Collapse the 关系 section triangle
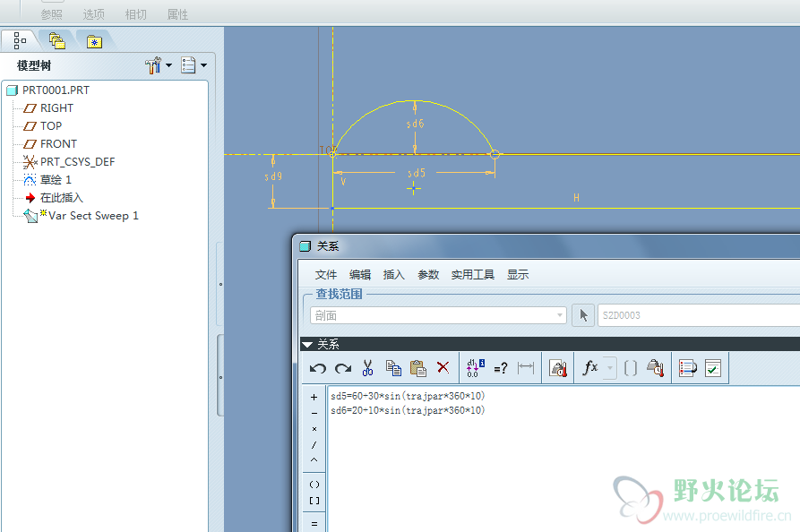This screenshot has width=800, height=532. tap(306, 344)
